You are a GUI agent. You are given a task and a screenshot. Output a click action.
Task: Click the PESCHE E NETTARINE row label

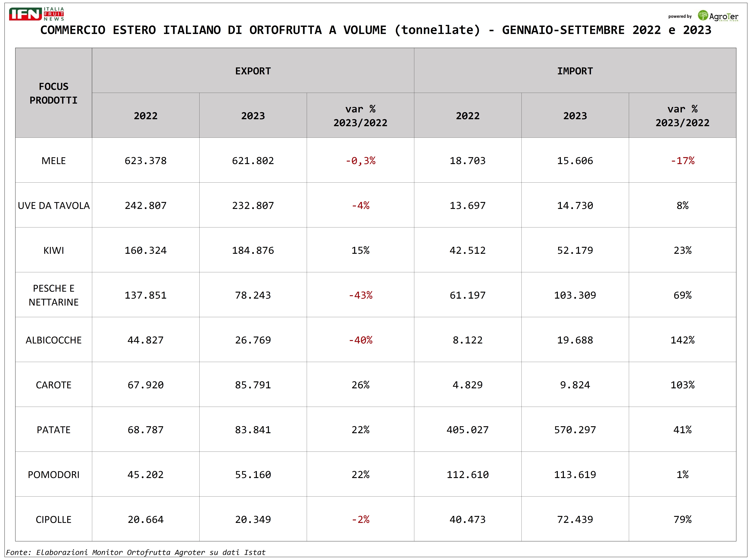pyautogui.click(x=54, y=295)
